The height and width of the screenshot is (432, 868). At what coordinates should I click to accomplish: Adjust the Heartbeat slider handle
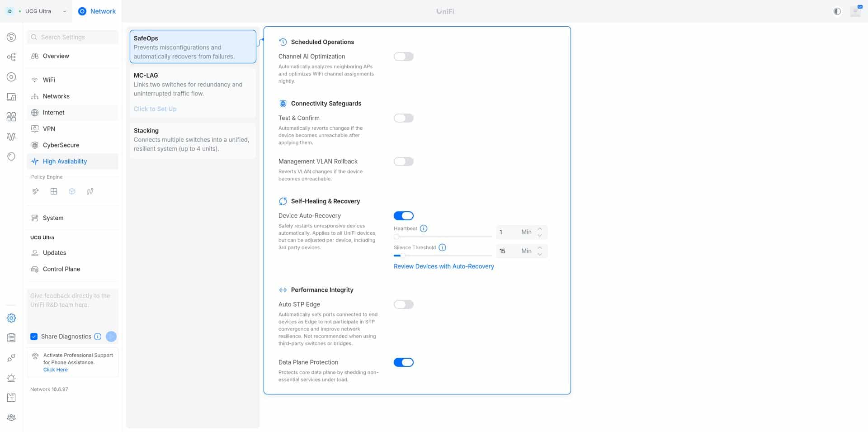coord(396,237)
